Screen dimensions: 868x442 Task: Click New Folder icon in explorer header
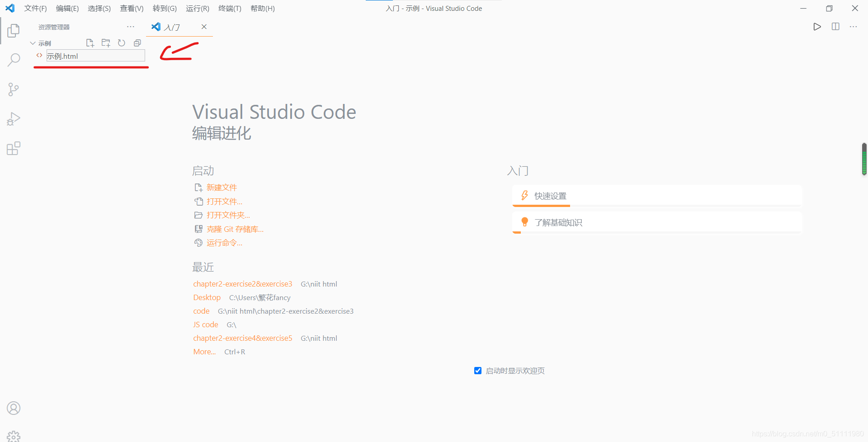[x=106, y=43]
